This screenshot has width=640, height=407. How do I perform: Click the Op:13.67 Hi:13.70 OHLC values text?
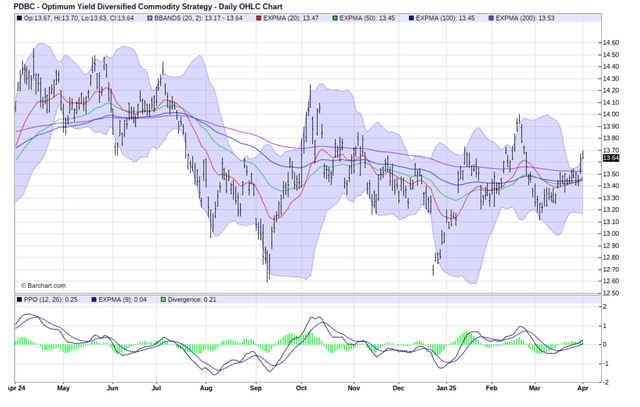coord(78,18)
